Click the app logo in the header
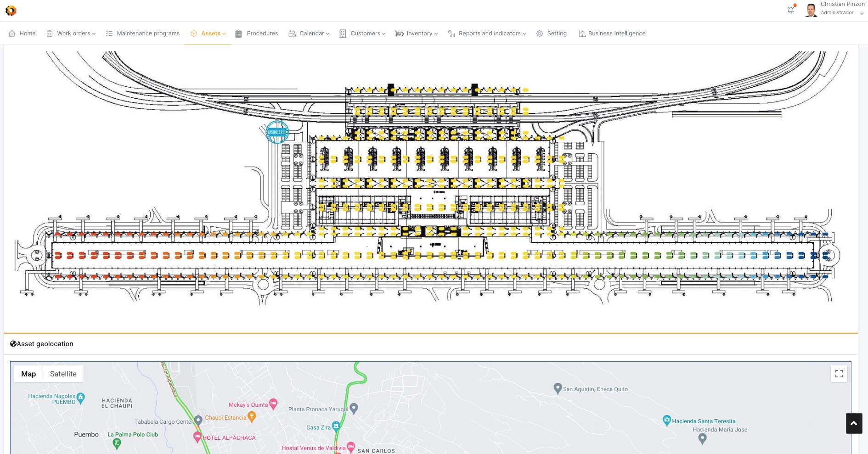Image resolution: width=868 pixels, height=454 pixels. tap(11, 10)
